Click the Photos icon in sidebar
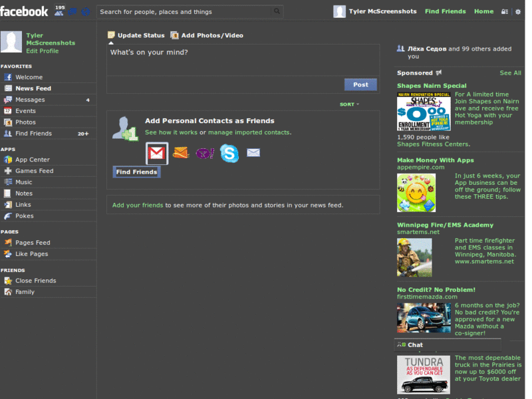Image resolution: width=532 pixels, height=399 pixels. point(8,122)
